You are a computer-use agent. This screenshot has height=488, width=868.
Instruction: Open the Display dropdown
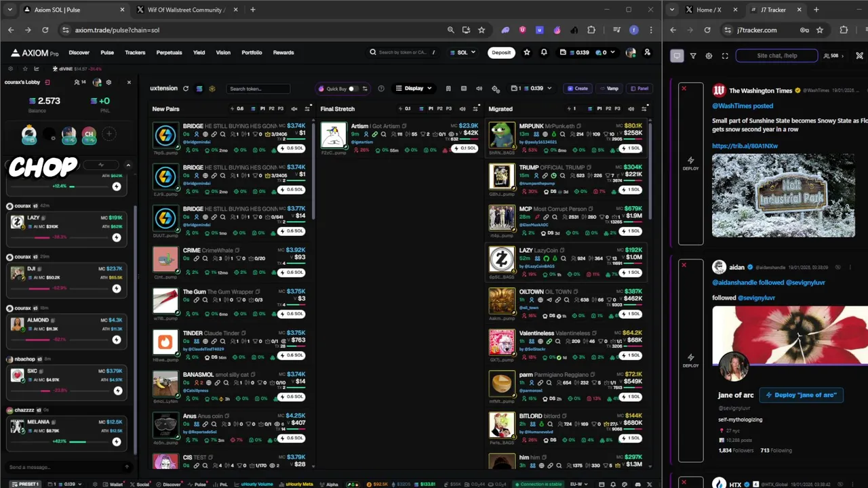(x=414, y=88)
